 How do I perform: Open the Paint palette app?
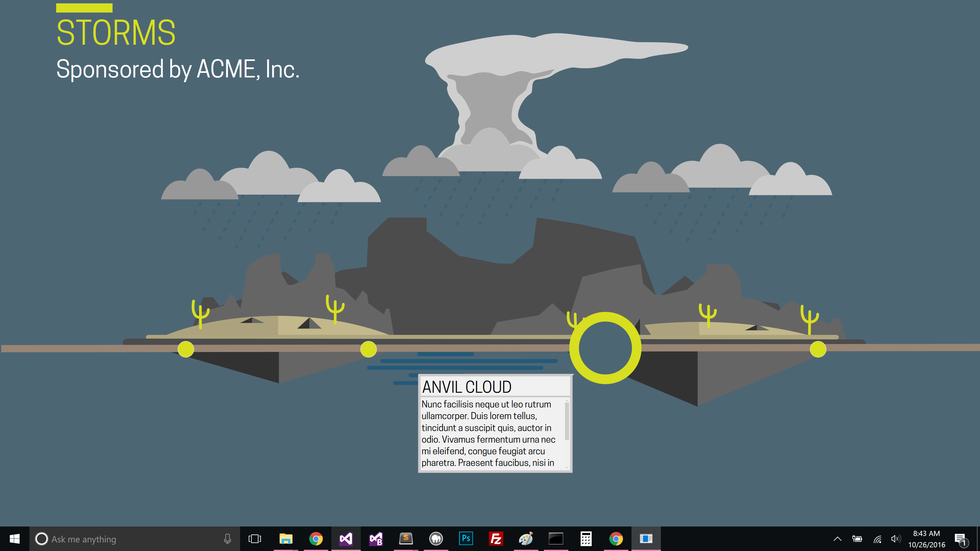(x=526, y=538)
